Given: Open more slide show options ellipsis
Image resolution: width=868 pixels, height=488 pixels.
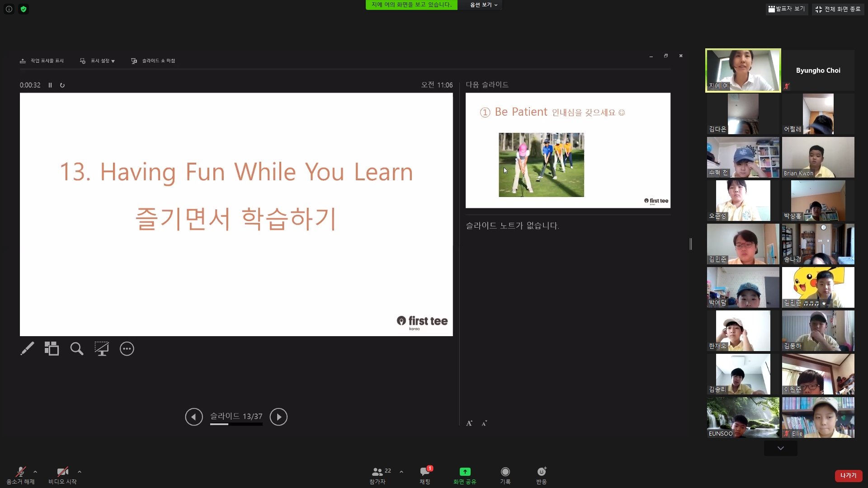Looking at the screenshot, I should [127, 349].
